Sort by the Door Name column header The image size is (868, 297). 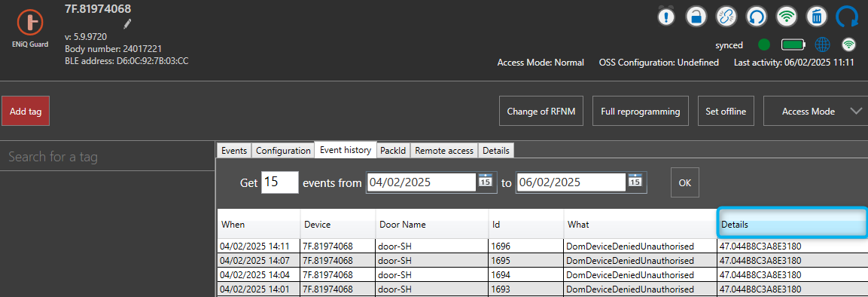point(432,225)
